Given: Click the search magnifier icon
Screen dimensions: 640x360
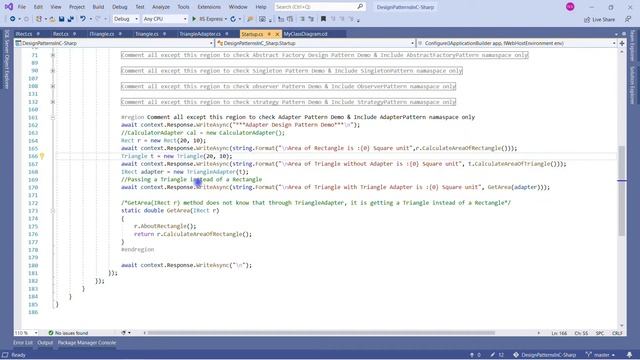Looking at the screenshot, I should 360,7.
